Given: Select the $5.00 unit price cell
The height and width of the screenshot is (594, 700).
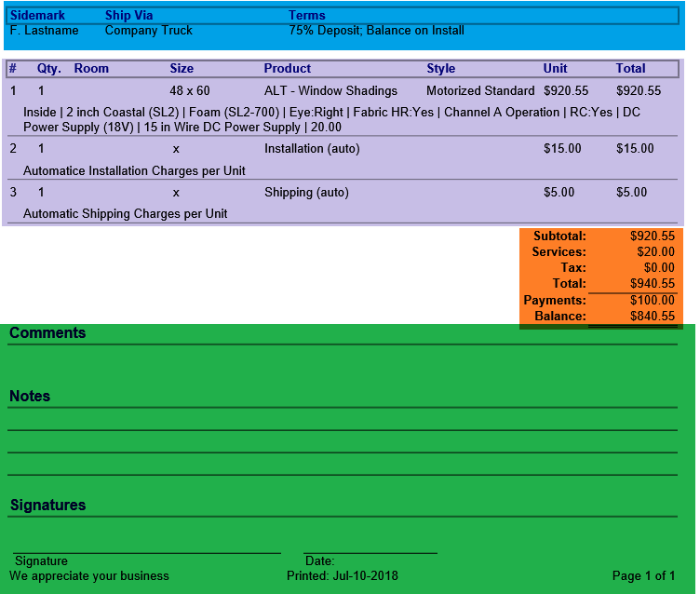Looking at the screenshot, I should [559, 192].
